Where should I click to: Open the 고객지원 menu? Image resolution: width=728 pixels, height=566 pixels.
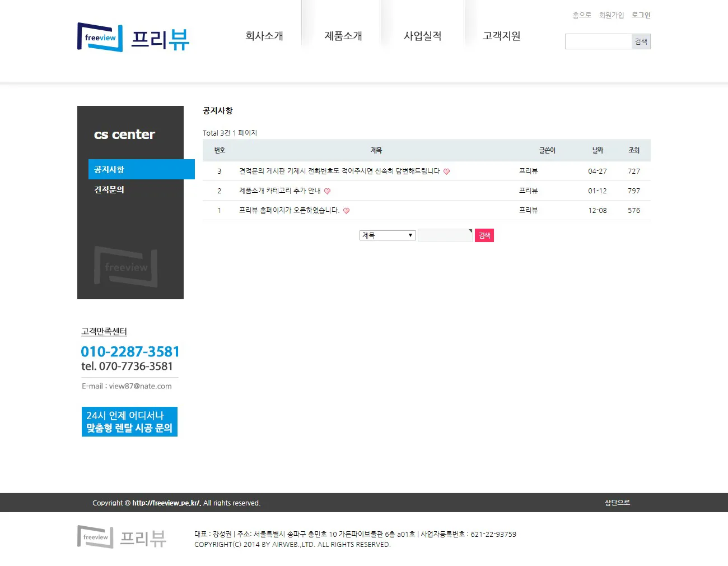pyautogui.click(x=502, y=36)
